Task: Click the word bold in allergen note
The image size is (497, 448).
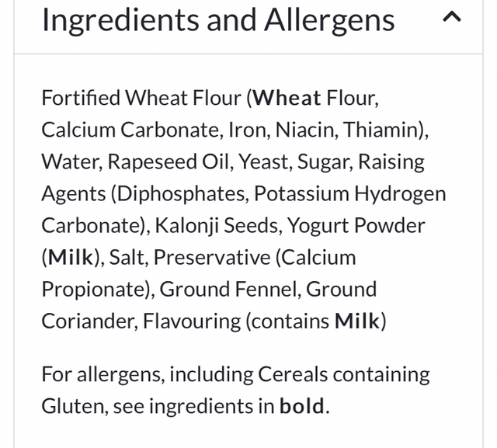Action: click(x=302, y=406)
